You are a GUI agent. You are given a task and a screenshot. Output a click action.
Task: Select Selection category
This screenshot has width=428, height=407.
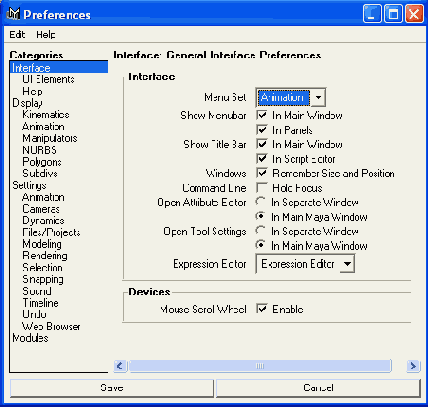tap(42, 267)
